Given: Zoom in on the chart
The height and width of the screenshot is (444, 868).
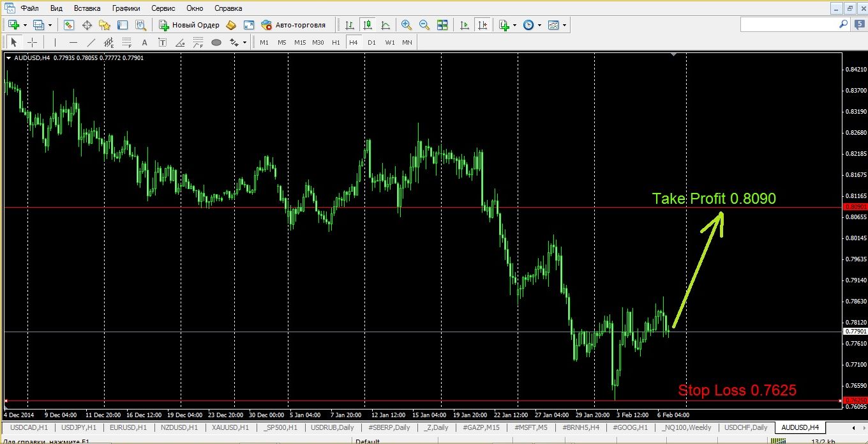Looking at the screenshot, I should tap(406, 25).
